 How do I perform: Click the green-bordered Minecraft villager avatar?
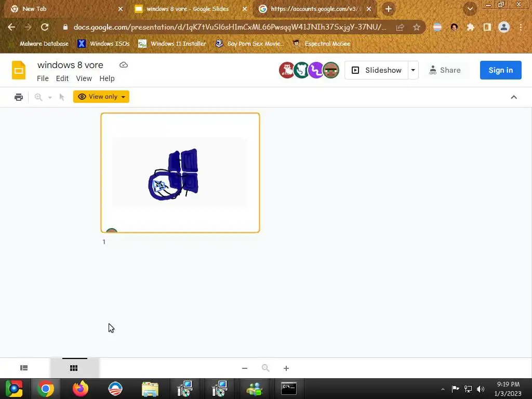tap(331, 70)
